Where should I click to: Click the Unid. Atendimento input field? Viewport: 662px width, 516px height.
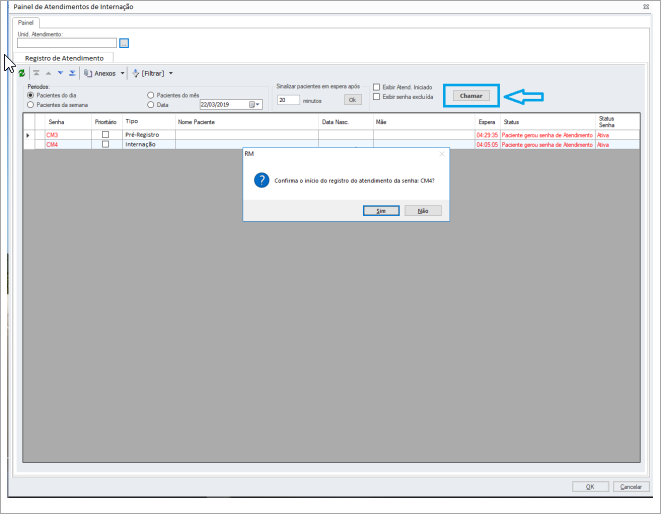point(67,43)
